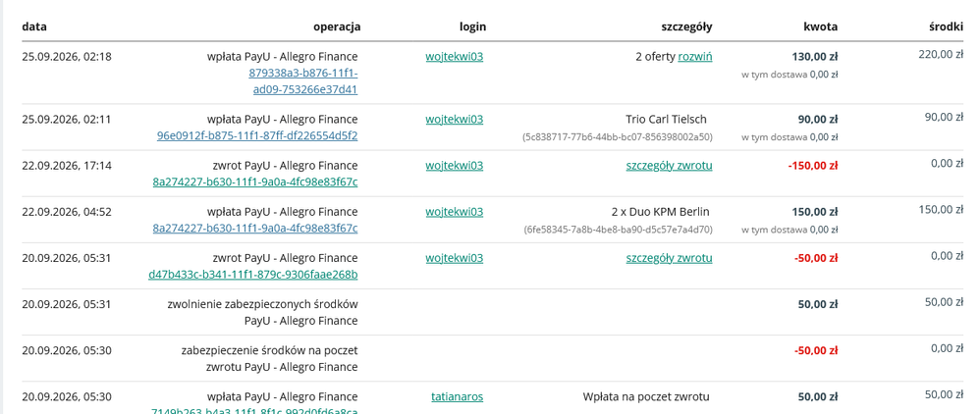
Task: Open the partially visible 7149b263 transaction link
Action: [x=255, y=411]
